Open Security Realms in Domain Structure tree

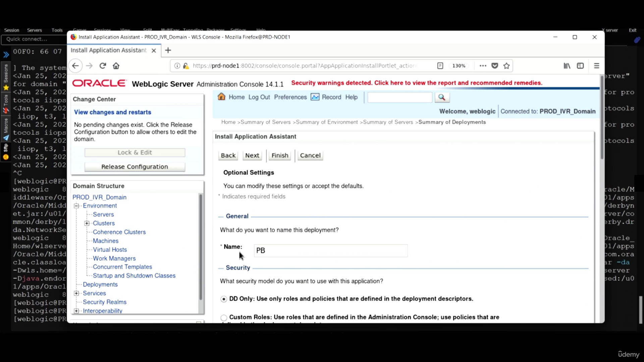104,302
